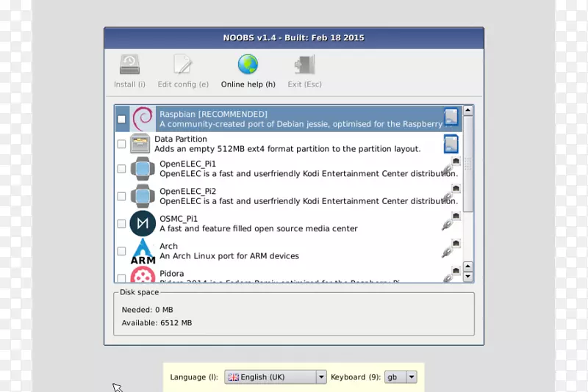The width and height of the screenshot is (588, 392).
Task: Open the Language dropdown arrow
Action: (x=321, y=377)
